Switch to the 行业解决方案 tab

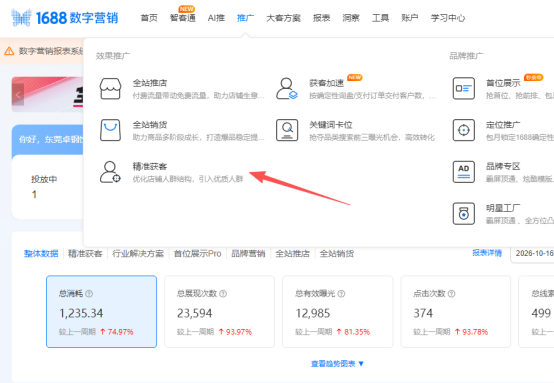pyautogui.click(x=138, y=254)
